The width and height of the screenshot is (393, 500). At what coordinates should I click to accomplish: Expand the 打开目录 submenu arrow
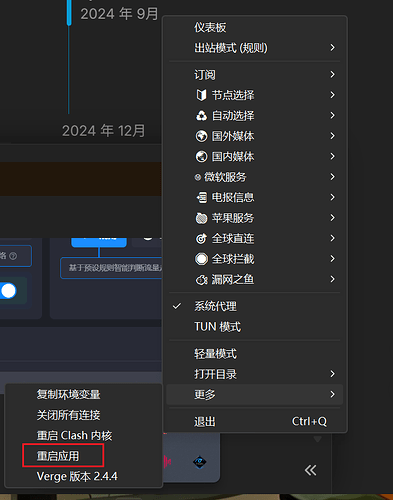332,374
